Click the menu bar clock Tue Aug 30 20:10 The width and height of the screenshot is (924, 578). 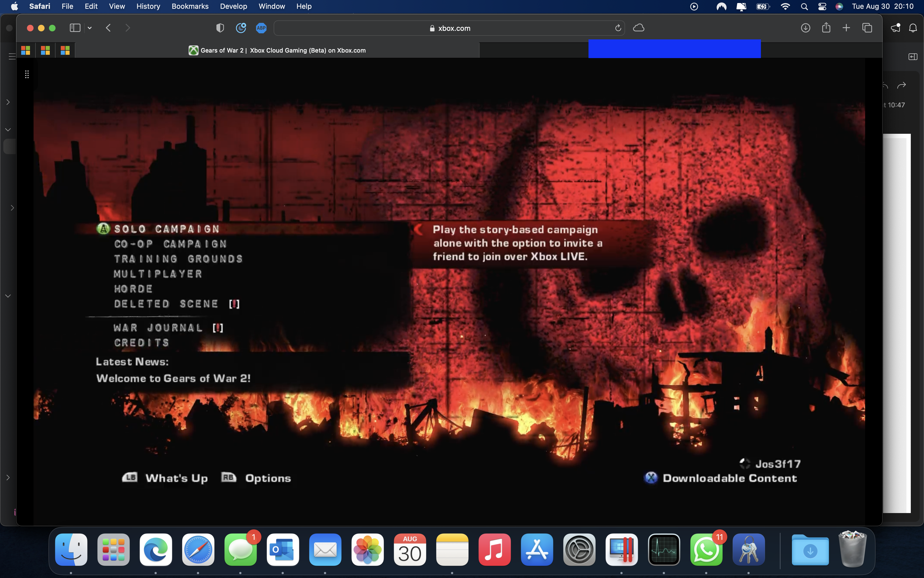pos(883,6)
